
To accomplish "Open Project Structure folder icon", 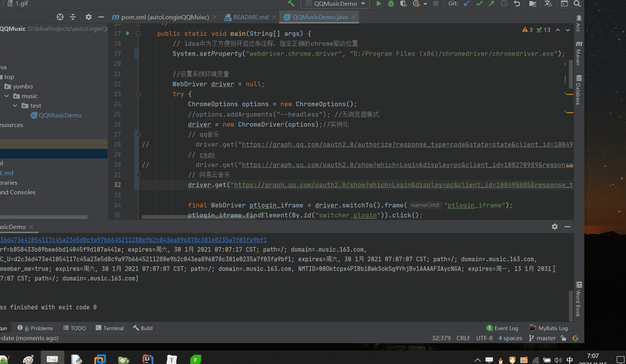I will coord(533,3).
